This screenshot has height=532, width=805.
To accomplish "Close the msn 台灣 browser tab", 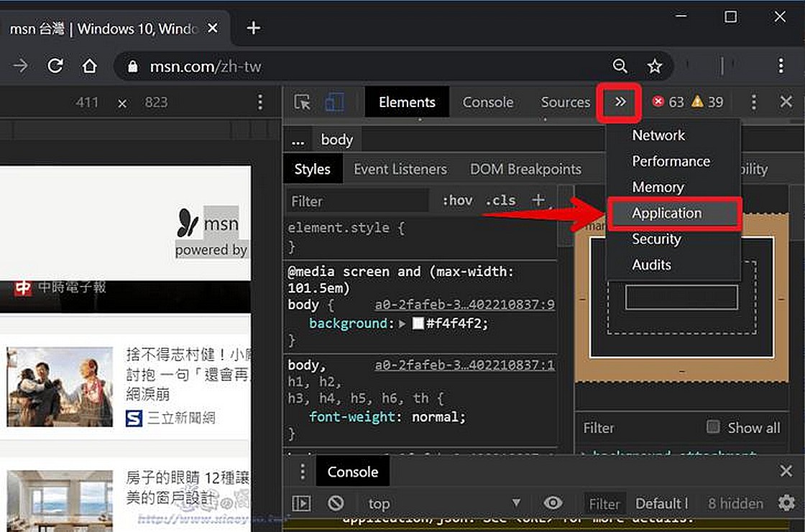I will 213,28.
